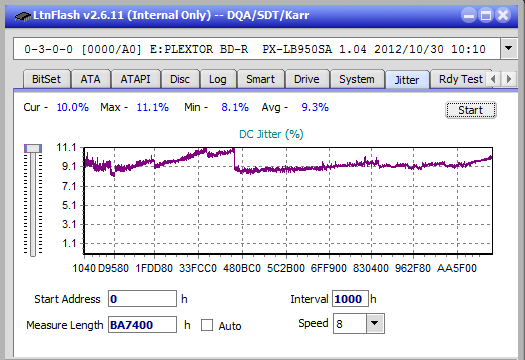Click the 7.1 y-axis label
The height and width of the screenshot is (360, 525).
[x=69, y=186]
